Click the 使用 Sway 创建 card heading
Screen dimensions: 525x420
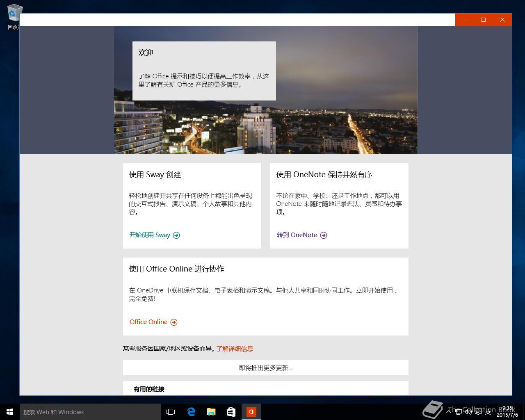coord(155,175)
